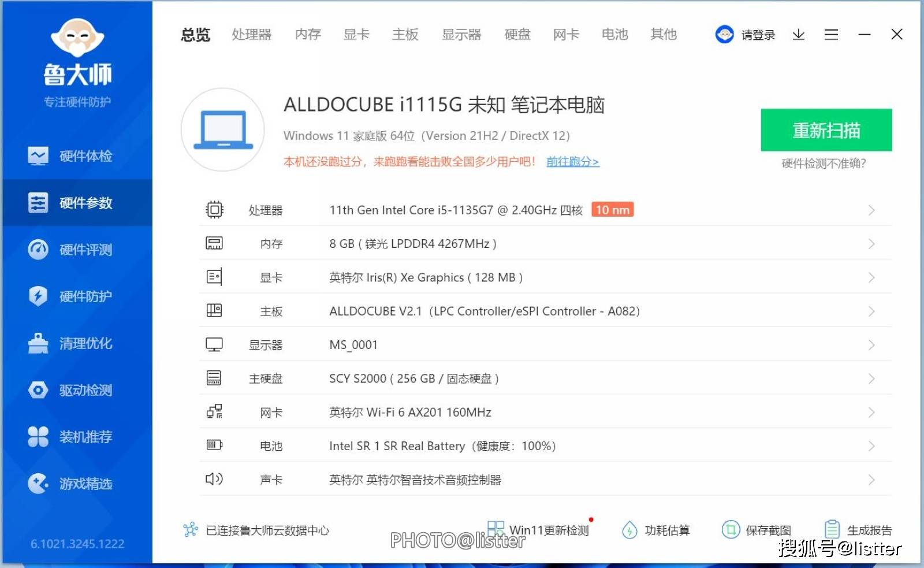Expand the 显卡 row chevron
Image resolution: width=924 pixels, height=568 pixels.
tap(871, 278)
